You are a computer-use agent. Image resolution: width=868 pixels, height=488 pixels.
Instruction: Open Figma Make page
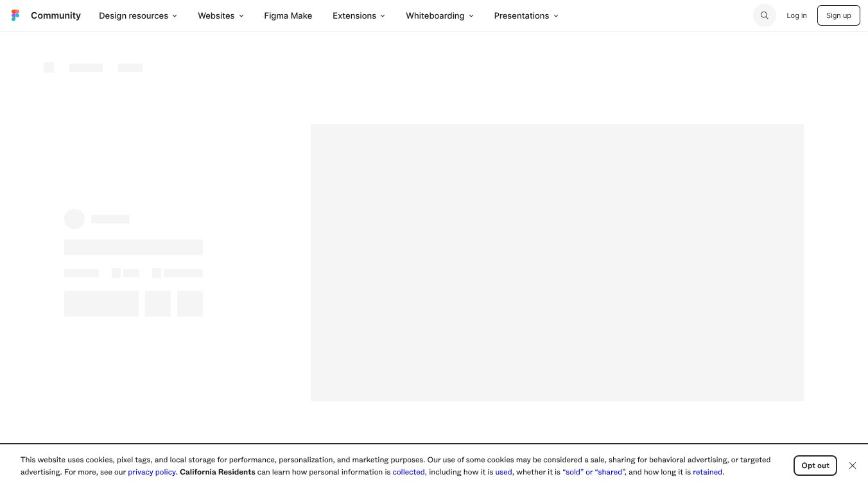[x=288, y=15]
